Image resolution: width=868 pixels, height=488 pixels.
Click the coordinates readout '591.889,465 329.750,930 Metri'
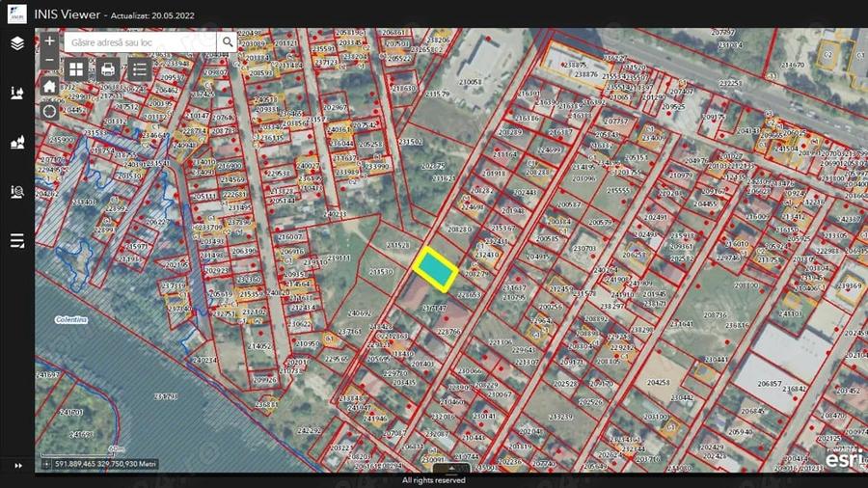click(105, 464)
